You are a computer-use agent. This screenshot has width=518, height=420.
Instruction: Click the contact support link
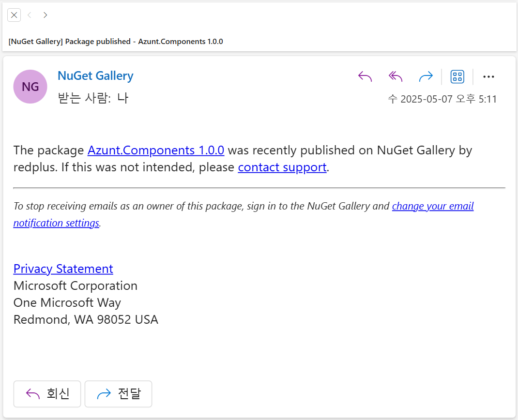tap(282, 167)
